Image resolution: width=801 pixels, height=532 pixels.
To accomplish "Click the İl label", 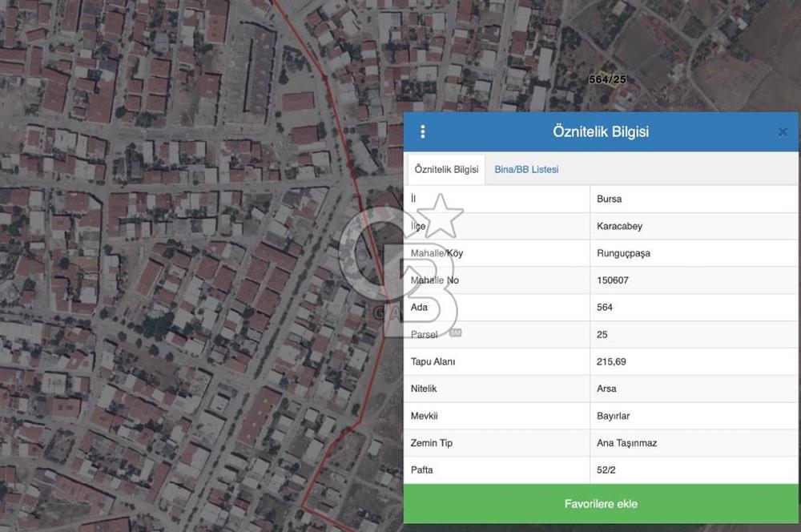I will click(x=413, y=199).
